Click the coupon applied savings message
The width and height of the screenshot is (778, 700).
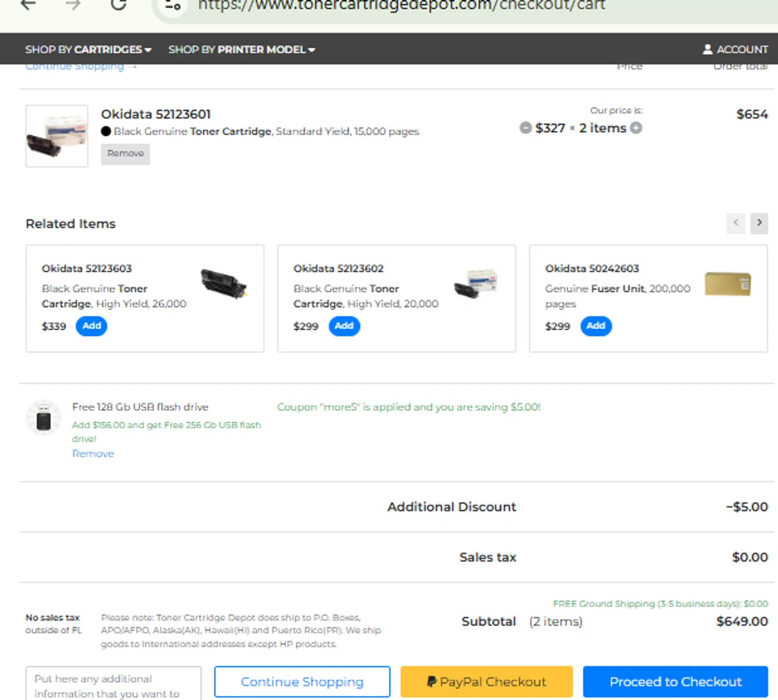[x=409, y=407]
